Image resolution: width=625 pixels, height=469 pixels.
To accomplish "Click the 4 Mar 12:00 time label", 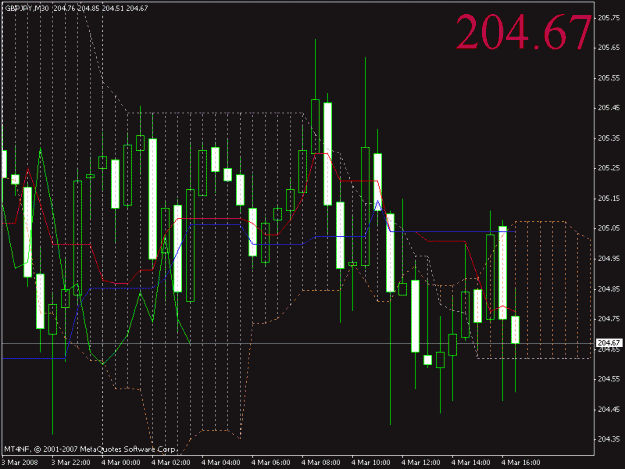I will pos(421,462).
